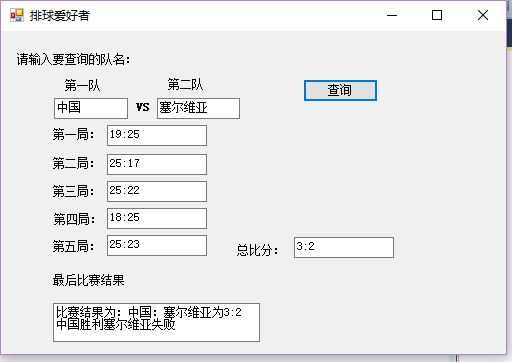Click the 第二局 label
This screenshot has height=362, width=512.
pyautogui.click(x=74, y=163)
